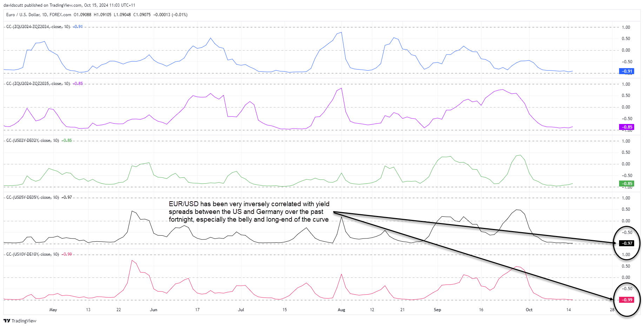
Task: Click the 'Oct' label on the time axis
Action: [x=529, y=310]
